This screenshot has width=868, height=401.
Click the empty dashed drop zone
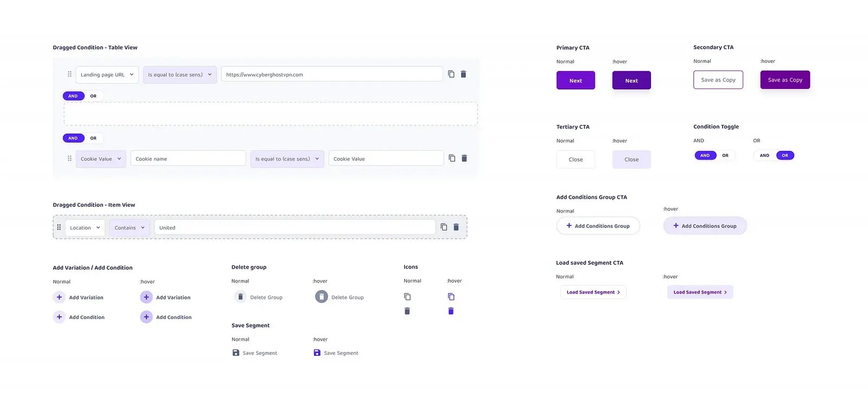point(271,114)
